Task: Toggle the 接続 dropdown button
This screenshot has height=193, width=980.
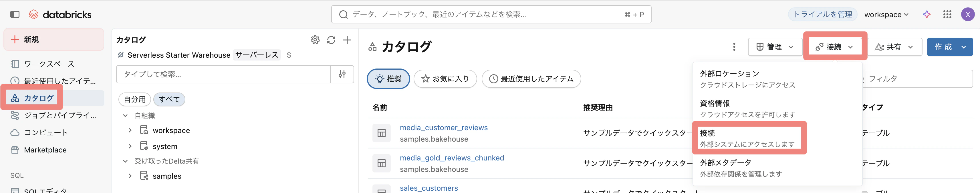Action: pos(835,47)
